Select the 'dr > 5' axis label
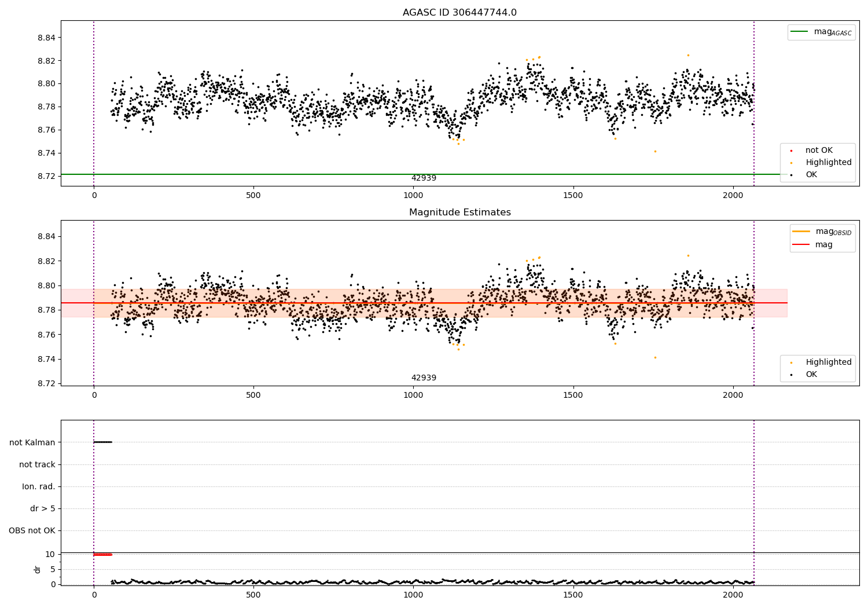Screen dimensions: 868x608 pos(43,508)
